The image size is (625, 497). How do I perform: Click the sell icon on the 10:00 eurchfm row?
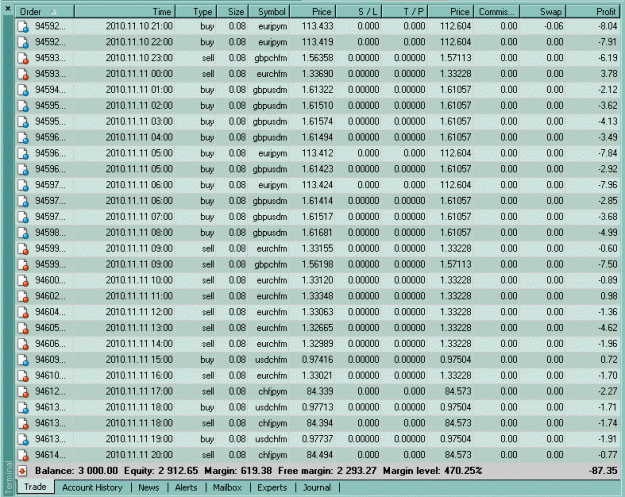coord(23,281)
